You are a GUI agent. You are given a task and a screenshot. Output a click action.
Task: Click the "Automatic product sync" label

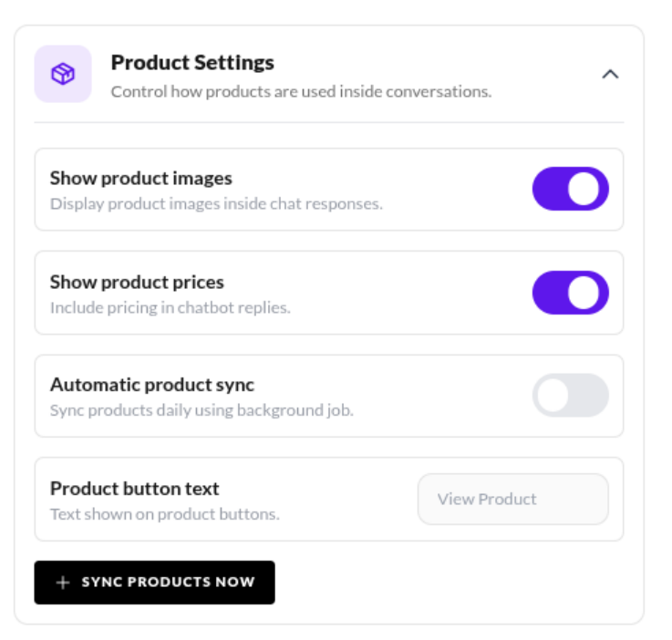pyautogui.click(x=152, y=385)
